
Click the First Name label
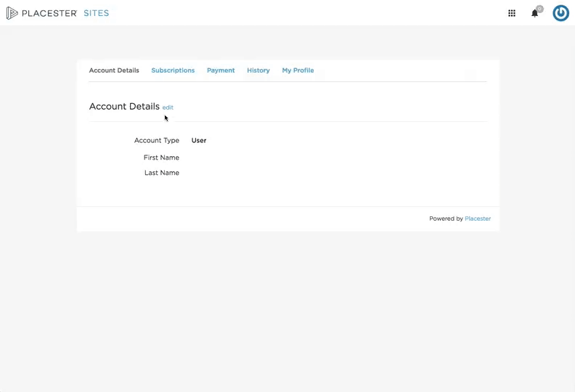click(161, 158)
